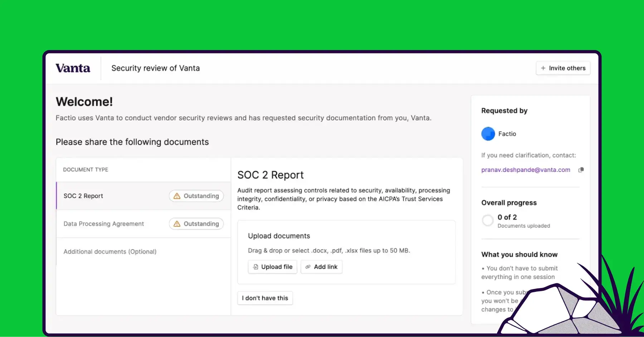Click the Vanta logo in the header

click(x=73, y=68)
